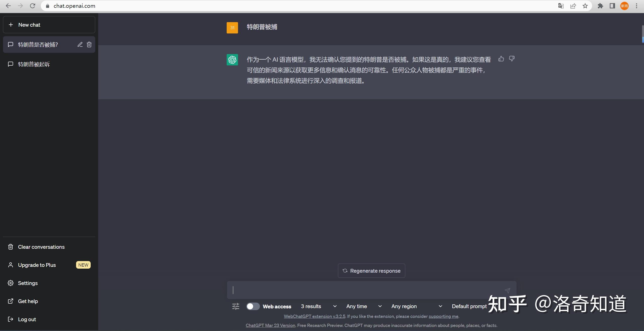Click the browser back arrow
The height and width of the screenshot is (331, 644).
point(8,6)
